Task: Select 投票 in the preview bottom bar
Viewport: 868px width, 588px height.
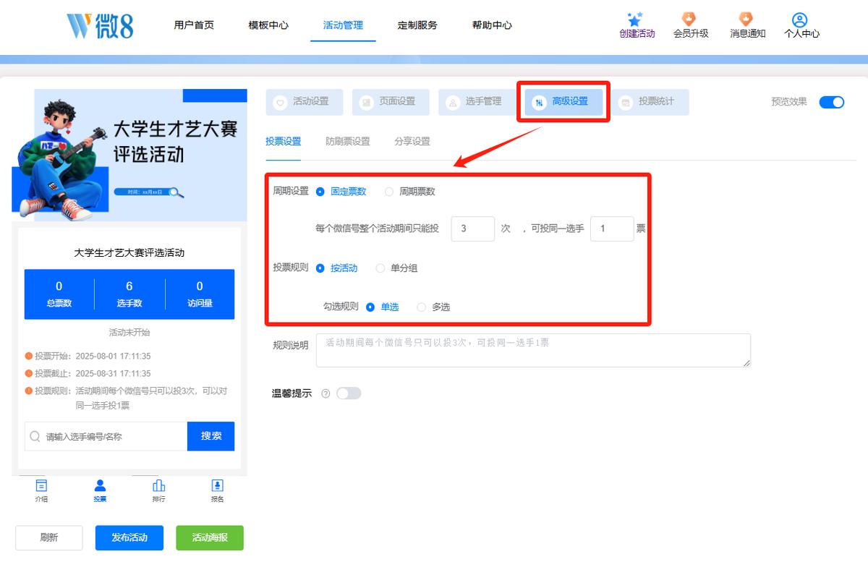Action: 100,490
